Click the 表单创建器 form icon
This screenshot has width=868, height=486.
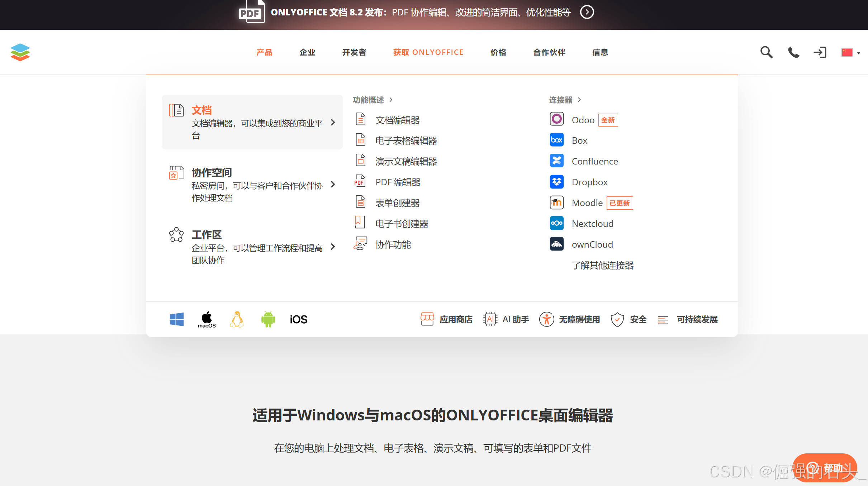360,202
